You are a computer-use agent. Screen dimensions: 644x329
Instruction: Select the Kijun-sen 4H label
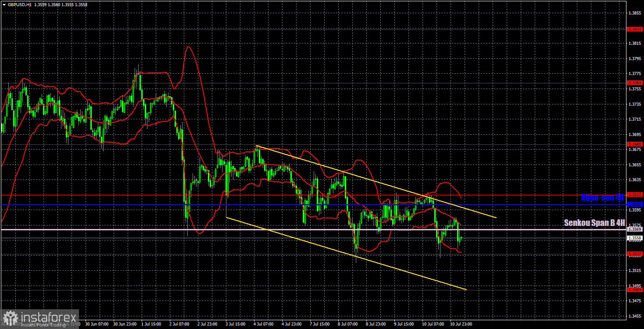point(602,198)
